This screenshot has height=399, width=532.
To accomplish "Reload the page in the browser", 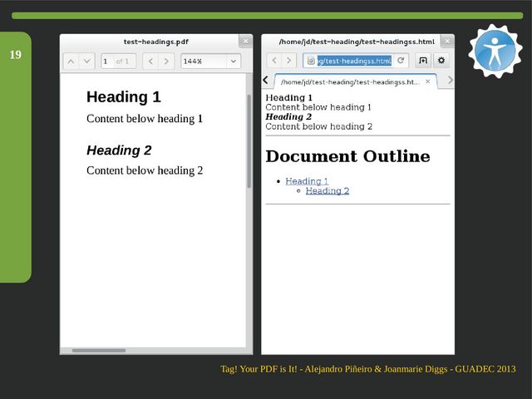I will [x=401, y=61].
